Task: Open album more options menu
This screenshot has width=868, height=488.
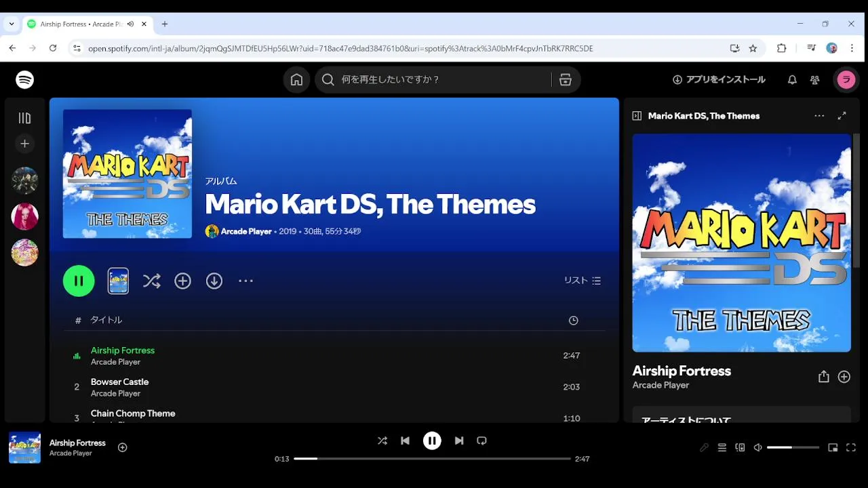Action: click(245, 281)
